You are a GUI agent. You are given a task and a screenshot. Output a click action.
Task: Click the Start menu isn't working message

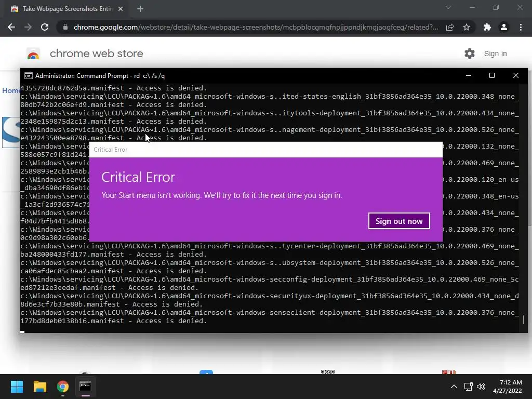(222, 195)
